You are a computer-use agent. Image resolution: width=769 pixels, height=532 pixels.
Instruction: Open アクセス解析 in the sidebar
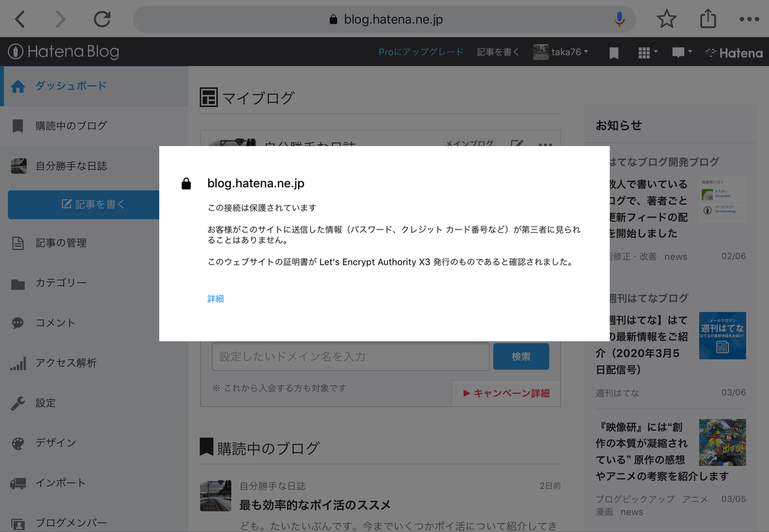94,363
